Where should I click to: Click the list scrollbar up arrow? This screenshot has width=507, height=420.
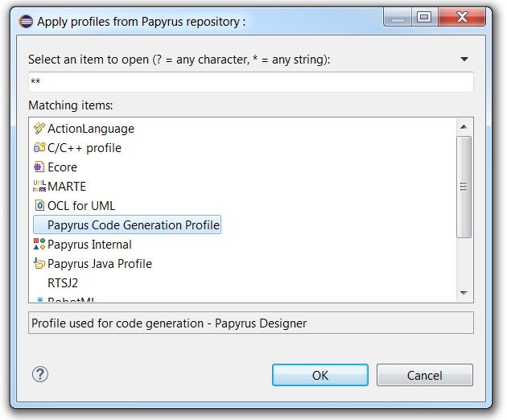pos(464,126)
